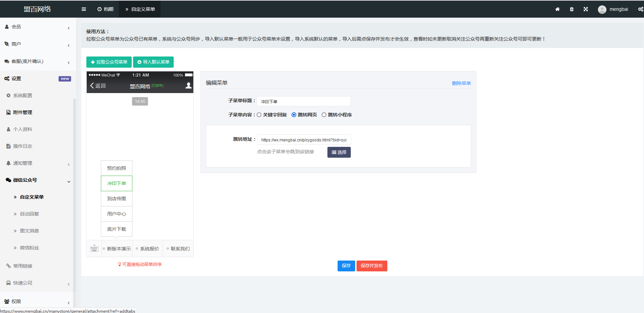Click the 删除菜单 link

coord(461,83)
